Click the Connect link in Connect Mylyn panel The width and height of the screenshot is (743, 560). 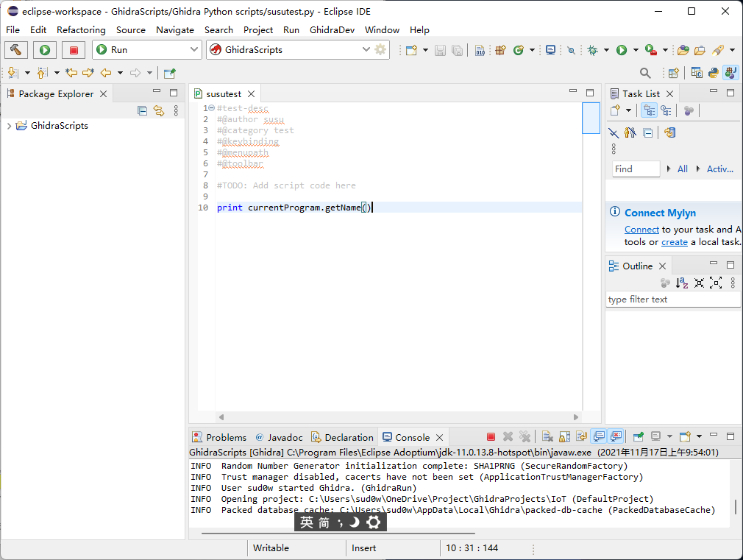click(641, 229)
